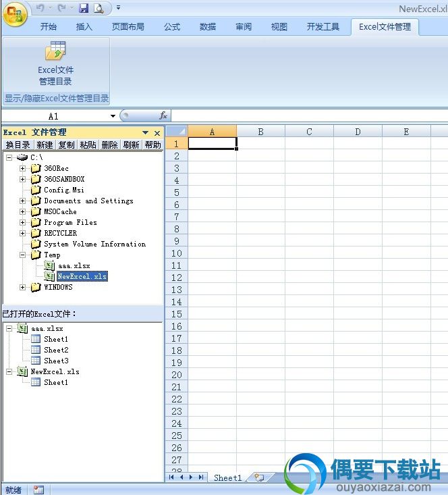Select the 审阅 ribbon tab

[x=244, y=26]
